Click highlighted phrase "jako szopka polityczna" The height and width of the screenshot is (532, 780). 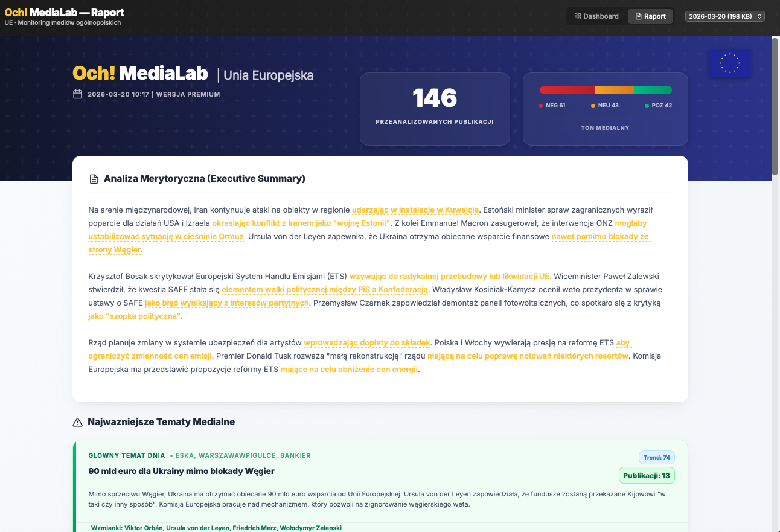135,316
